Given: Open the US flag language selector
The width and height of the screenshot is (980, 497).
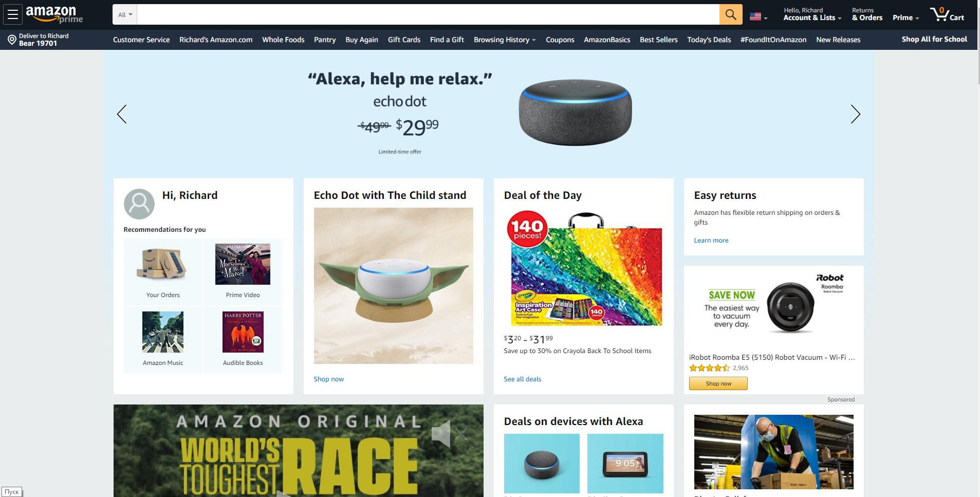Looking at the screenshot, I should [x=758, y=17].
